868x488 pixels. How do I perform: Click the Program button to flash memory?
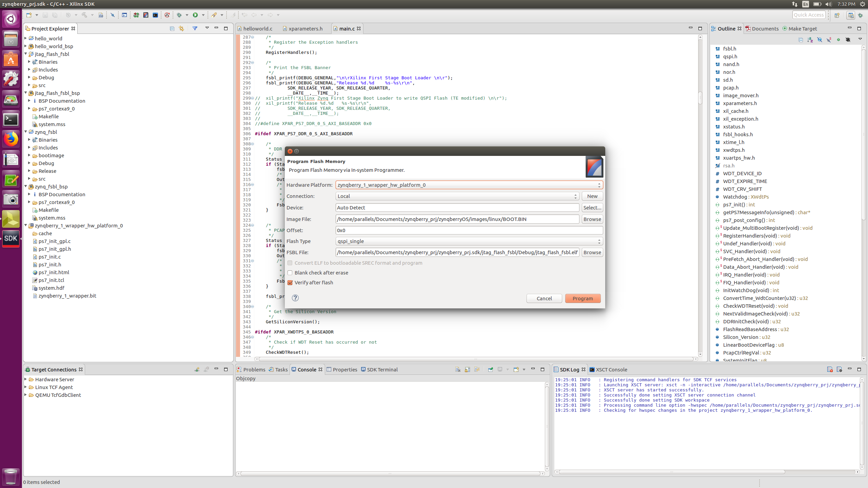pos(583,298)
